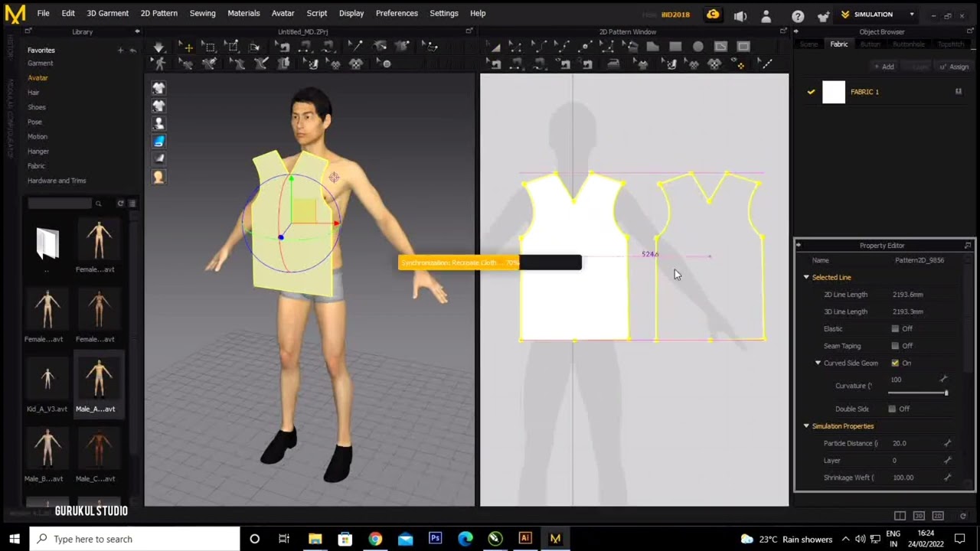The height and width of the screenshot is (551, 980).
Task: Click the show garment shirt icon in 3D view
Action: point(158,88)
